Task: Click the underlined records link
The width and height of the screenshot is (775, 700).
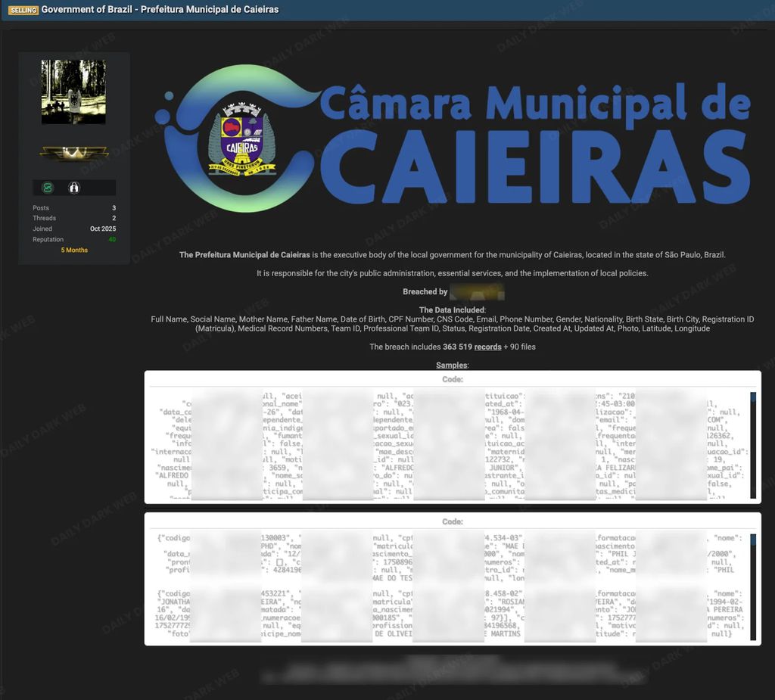Action: point(487,347)
